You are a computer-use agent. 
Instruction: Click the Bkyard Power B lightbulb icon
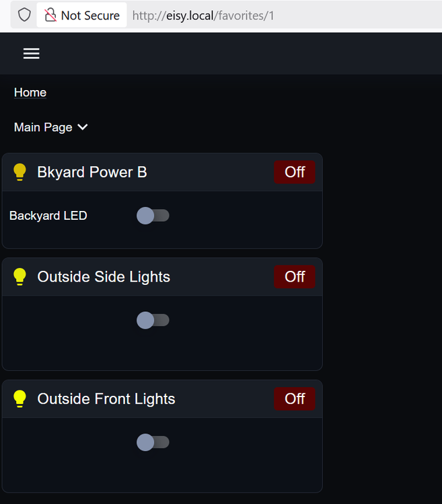pos(20,172)
